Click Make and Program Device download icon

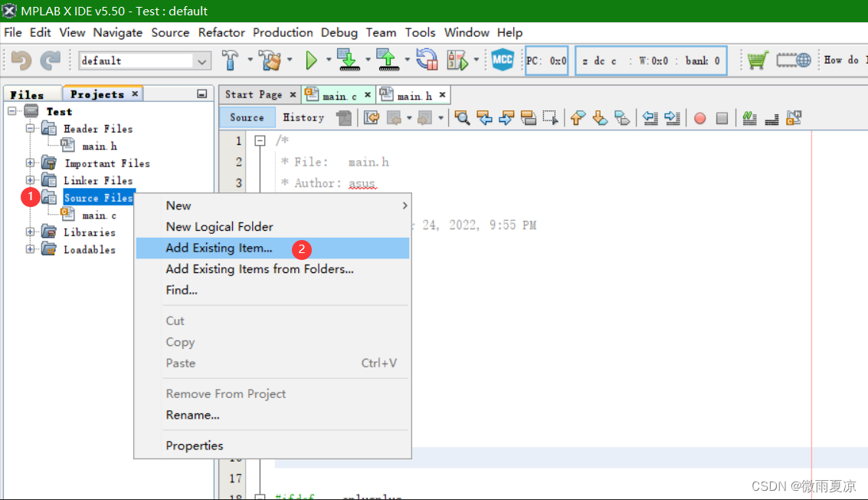pos(349,60)
